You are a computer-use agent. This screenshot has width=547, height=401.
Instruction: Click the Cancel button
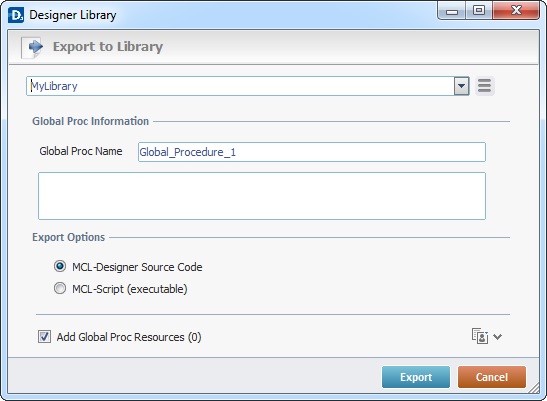pos(492,377)
